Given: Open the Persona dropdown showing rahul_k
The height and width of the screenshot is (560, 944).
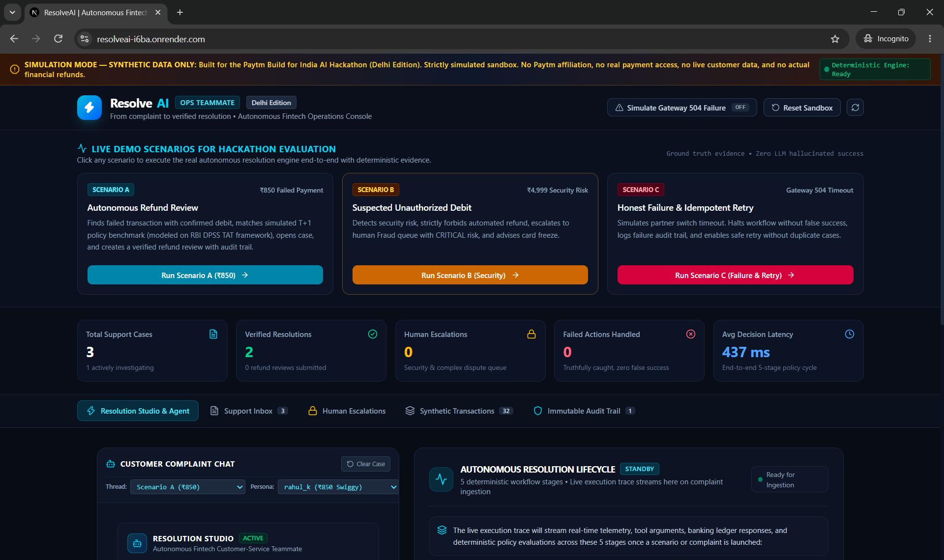Looking at the screenshot, I should click(338, 487).
